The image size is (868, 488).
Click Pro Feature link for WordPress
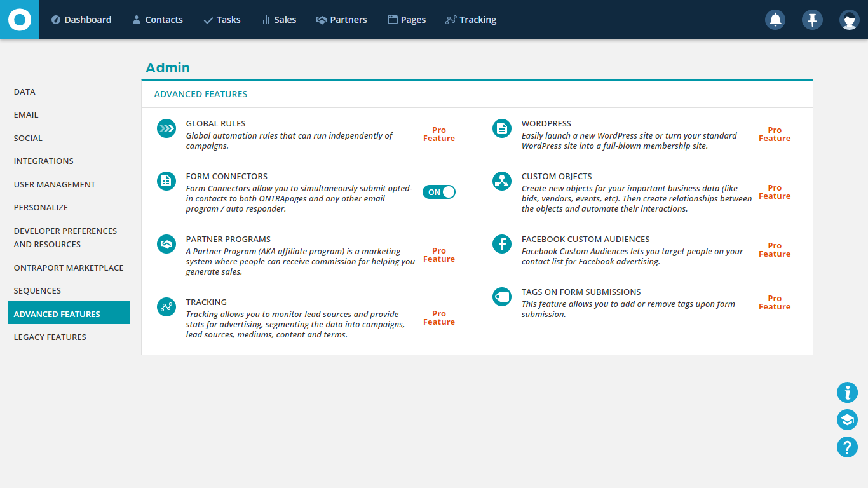[x=774, y=134]
